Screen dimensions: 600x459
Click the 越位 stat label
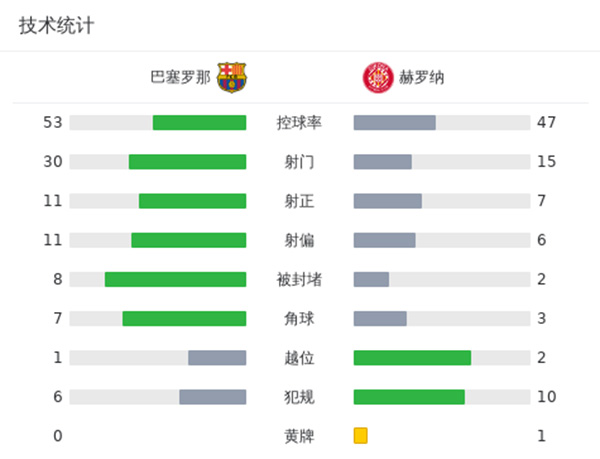coord(299,358)
